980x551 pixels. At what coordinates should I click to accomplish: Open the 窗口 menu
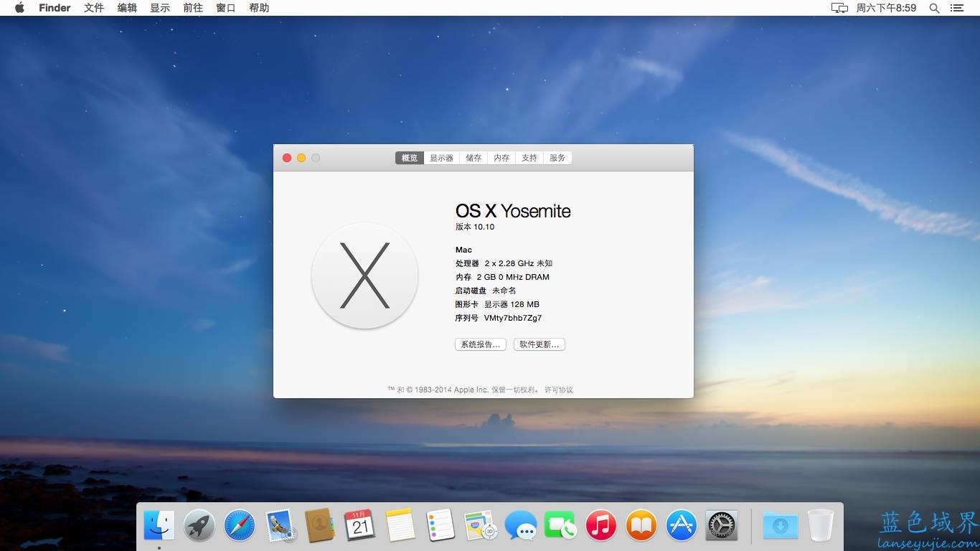226,8
